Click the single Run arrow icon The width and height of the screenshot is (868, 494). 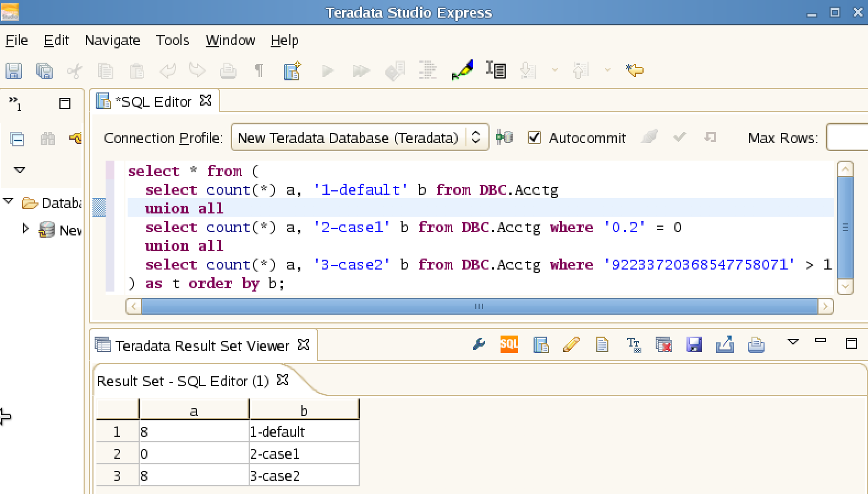tap(328, 71)
